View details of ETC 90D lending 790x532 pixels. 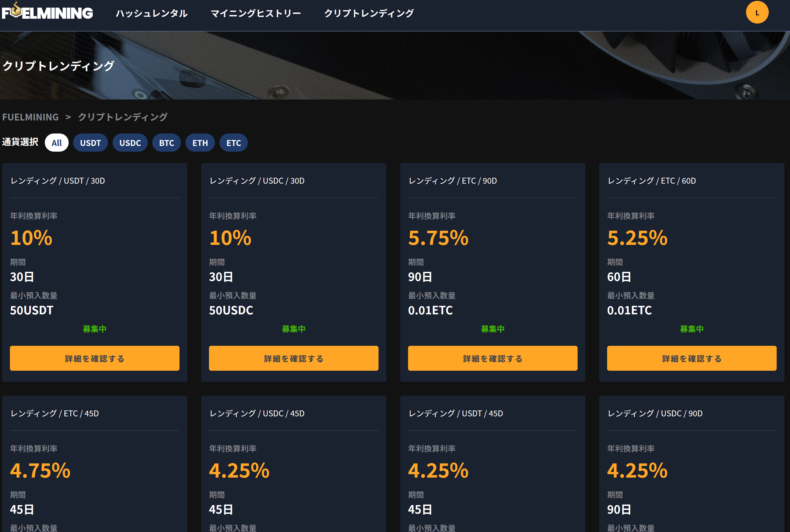492,358
